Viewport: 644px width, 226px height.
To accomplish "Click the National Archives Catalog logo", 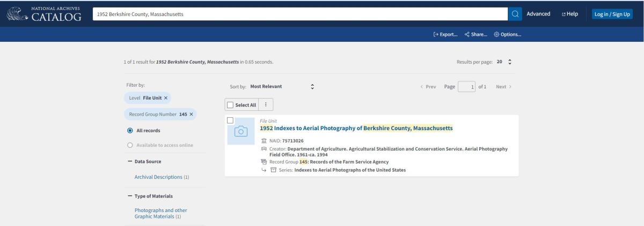I will [x=43, y=13].
